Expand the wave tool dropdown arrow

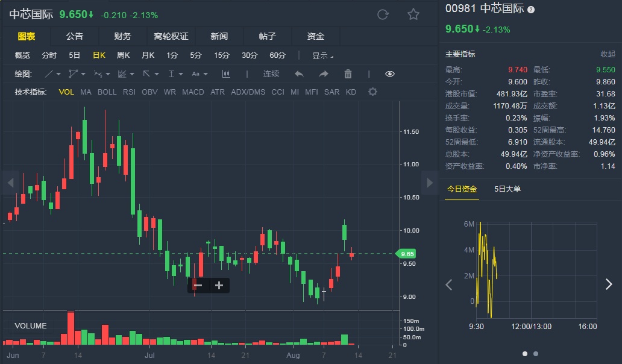[108, 74]
